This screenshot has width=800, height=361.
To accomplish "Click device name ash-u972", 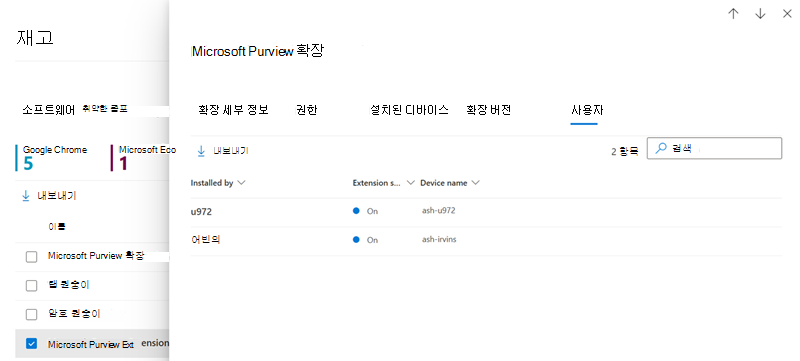I will coord(438,210).
